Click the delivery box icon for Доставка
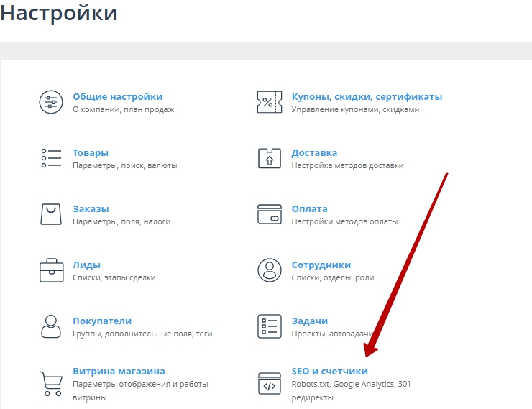 270,158
